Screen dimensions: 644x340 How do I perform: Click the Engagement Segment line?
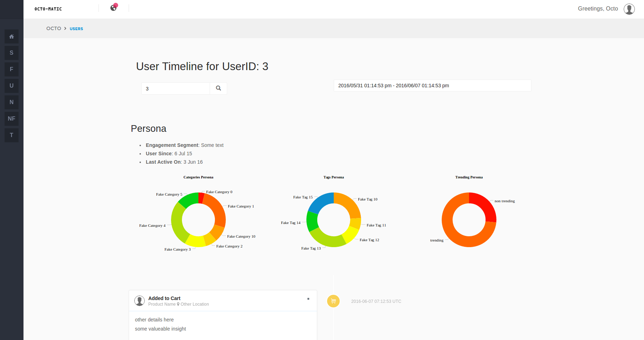[x=184, y=145]
